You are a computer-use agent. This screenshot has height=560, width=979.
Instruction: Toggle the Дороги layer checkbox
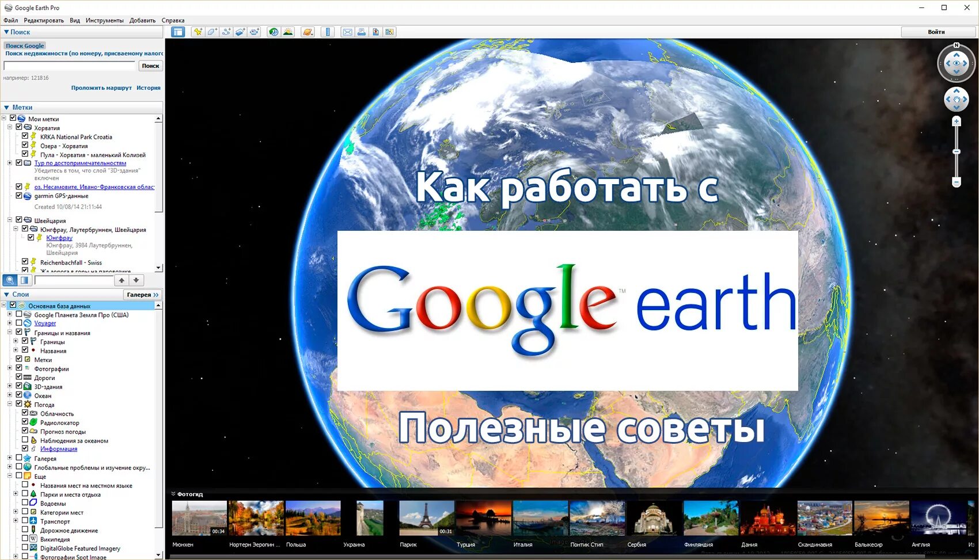(x=19, y=377)
